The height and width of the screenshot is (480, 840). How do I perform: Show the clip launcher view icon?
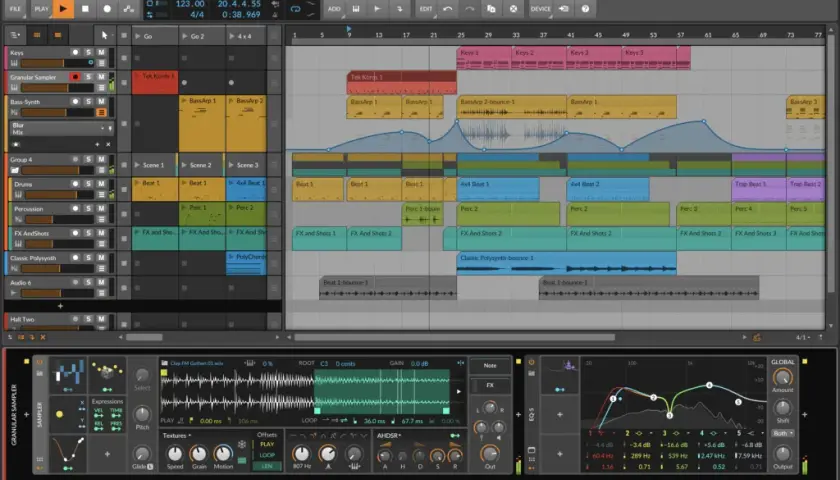click(x=37, y=35)
